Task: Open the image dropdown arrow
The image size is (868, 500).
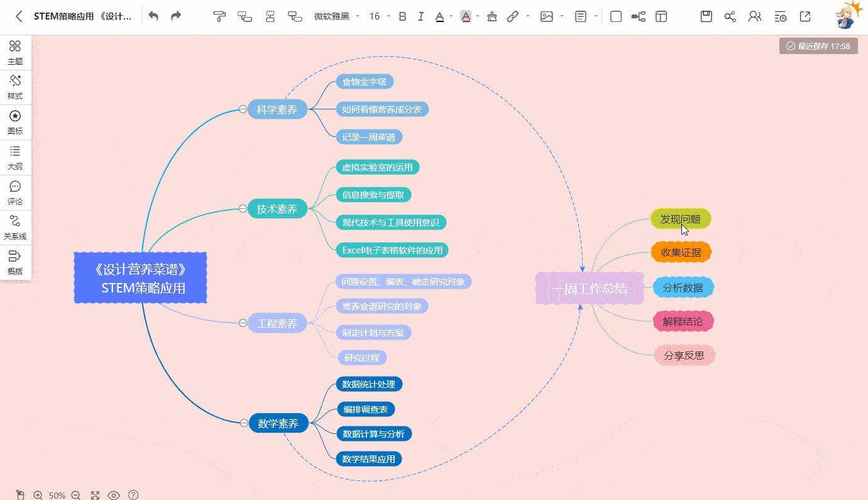Action: tap(561, 16)
